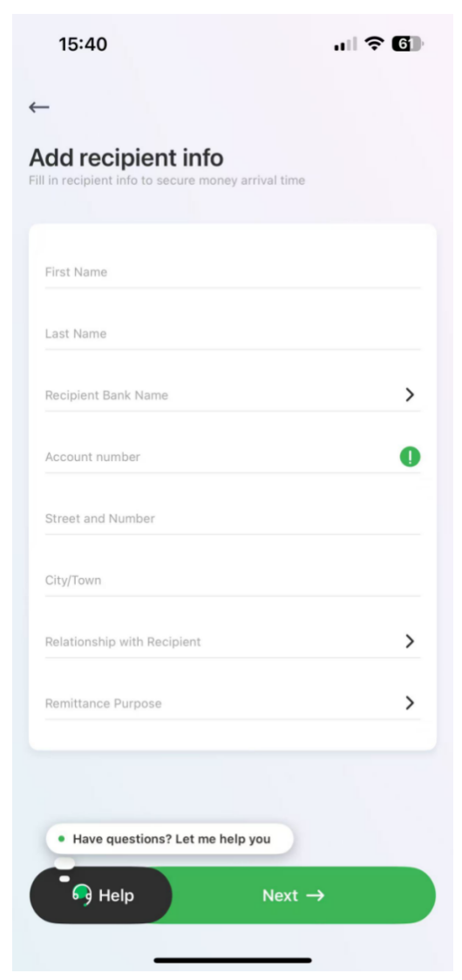This screenshot has height=980, width=462.
Task: Tap the 'Have questions? Let me help you' bubble
Action: 169,839
